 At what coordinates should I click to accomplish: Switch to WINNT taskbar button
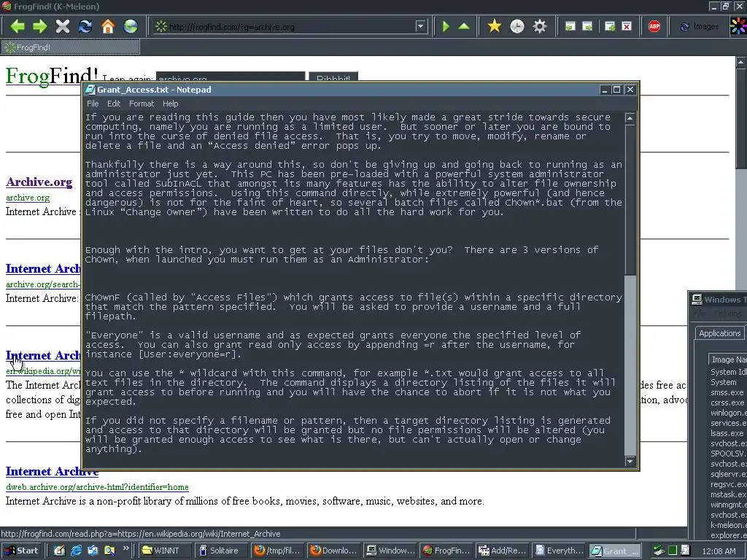(x=165, y=551)
